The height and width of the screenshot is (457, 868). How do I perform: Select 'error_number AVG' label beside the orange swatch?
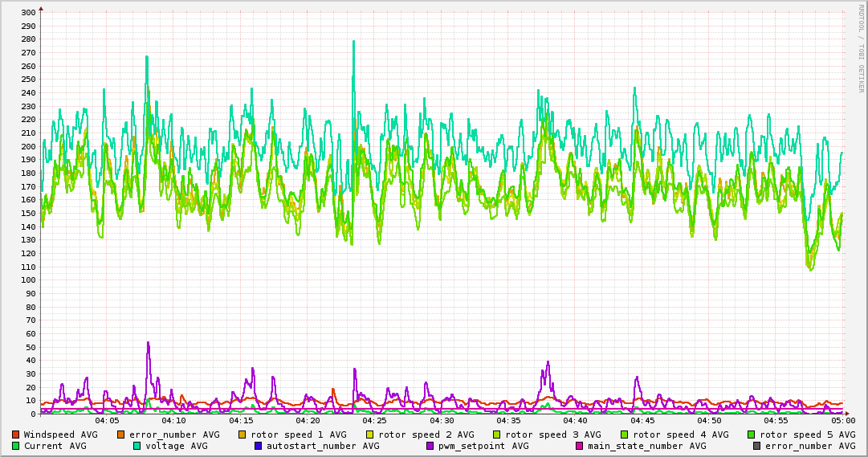click(x=174, y=435)
